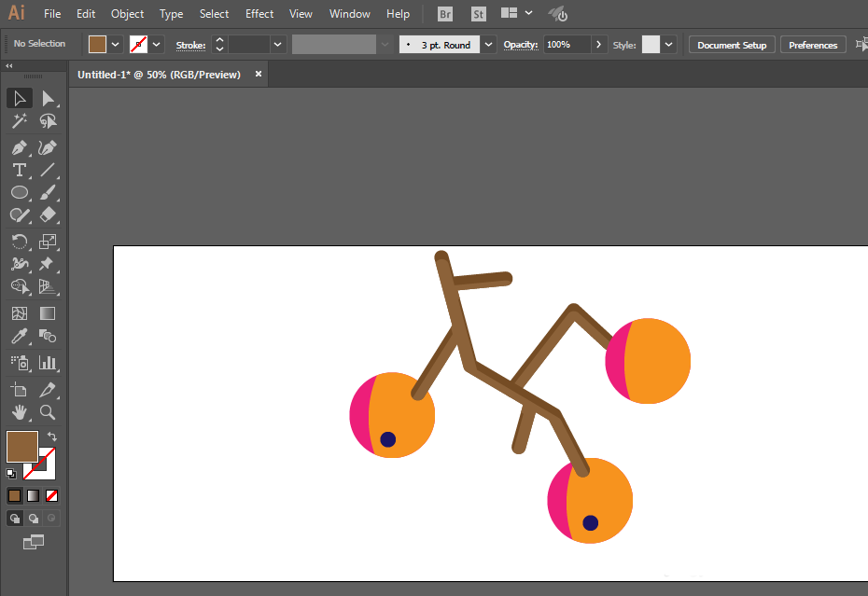The height and width of the screenshot is (596, 868).
Task: Choose the Hand tool
Action: coord(20,412)
